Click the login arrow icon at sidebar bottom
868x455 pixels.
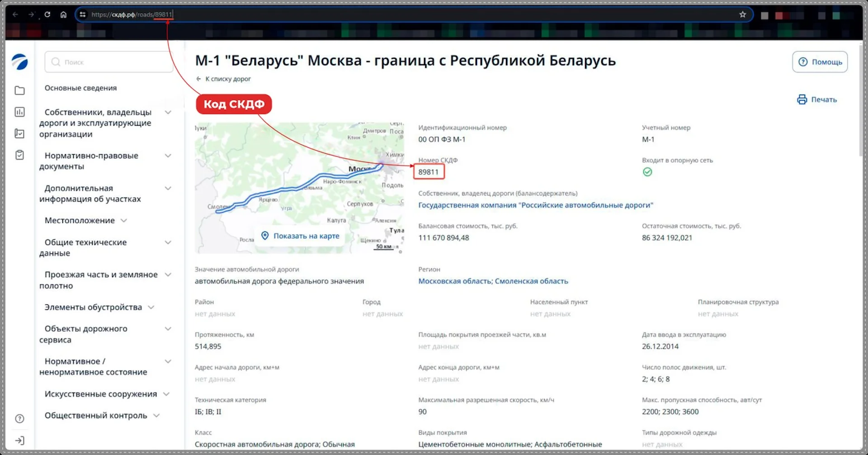[19, 441]
